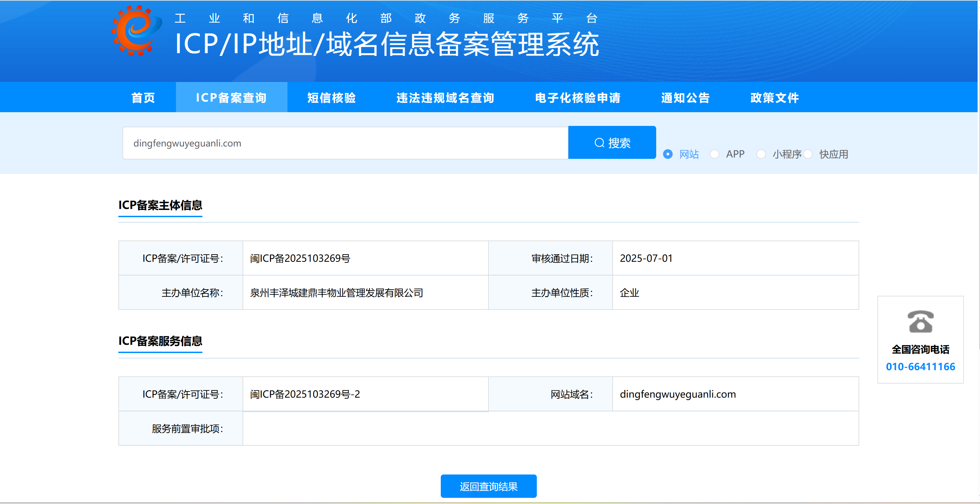
Task: Open 电子化核验申请 navigation item
Action: tap(578, 98)
